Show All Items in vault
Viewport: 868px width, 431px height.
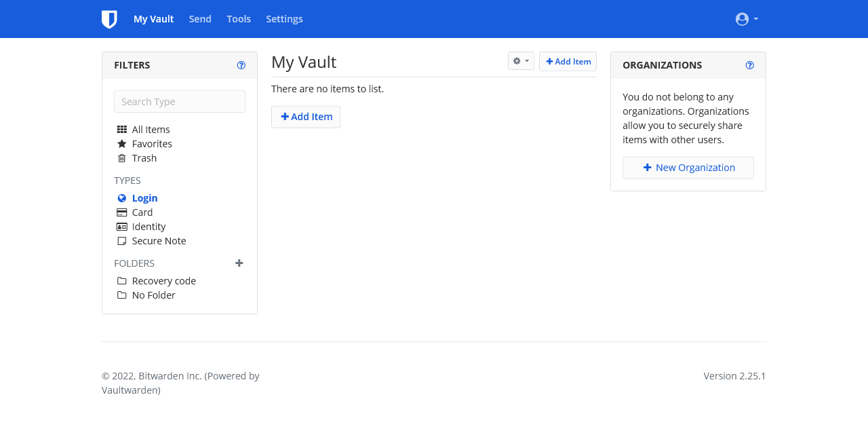151,130
